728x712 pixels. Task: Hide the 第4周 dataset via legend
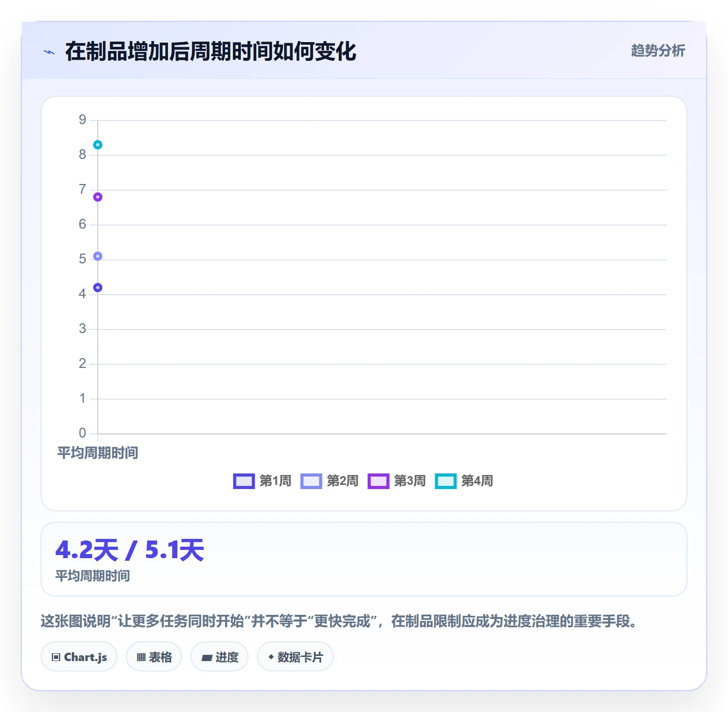[464, 481]
